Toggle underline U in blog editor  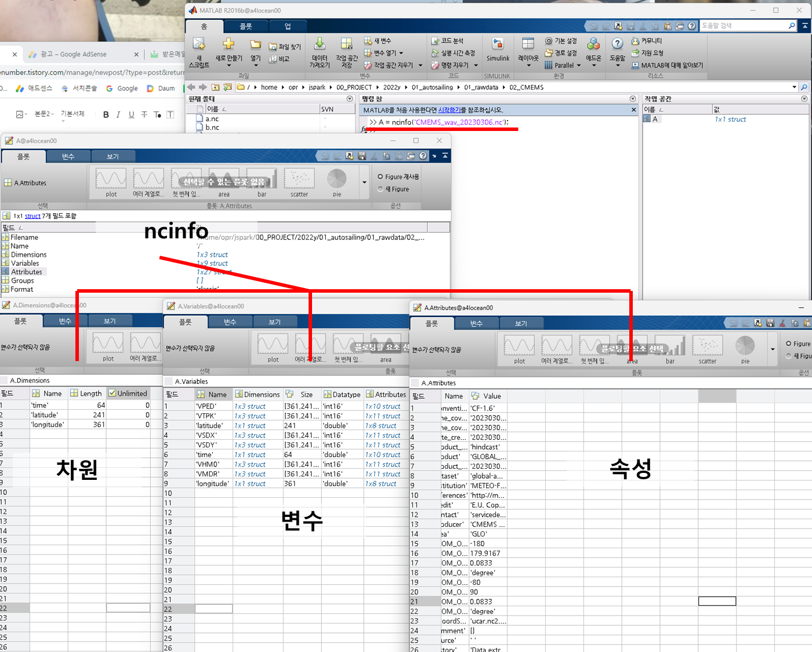(x=132, y=115)
